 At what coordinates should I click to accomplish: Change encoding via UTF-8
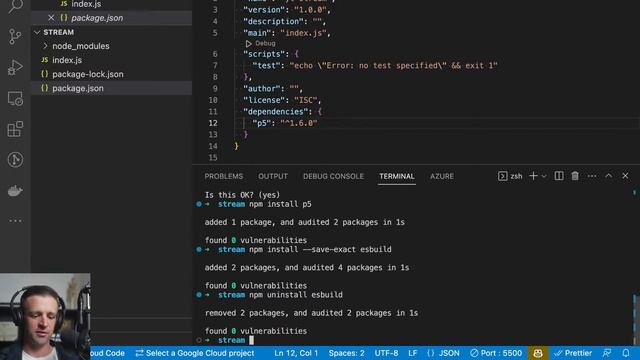pyautogui.click(x=386, y=353)
